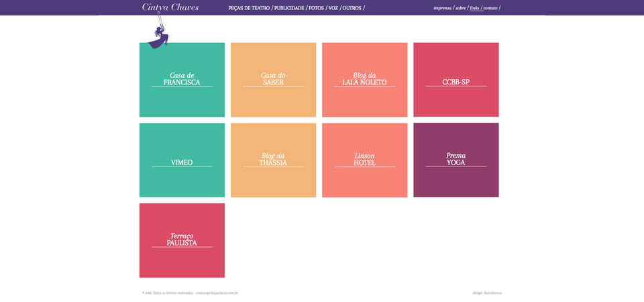The height and width of the screenshot is (302, 644).
Task: Open the Casa do Saber tile
Action: pos(273,80)
